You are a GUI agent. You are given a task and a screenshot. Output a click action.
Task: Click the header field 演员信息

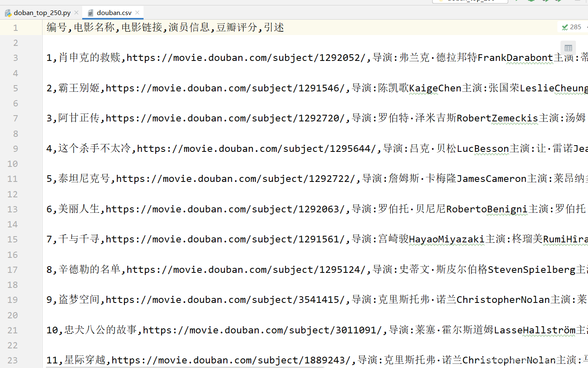189,28
